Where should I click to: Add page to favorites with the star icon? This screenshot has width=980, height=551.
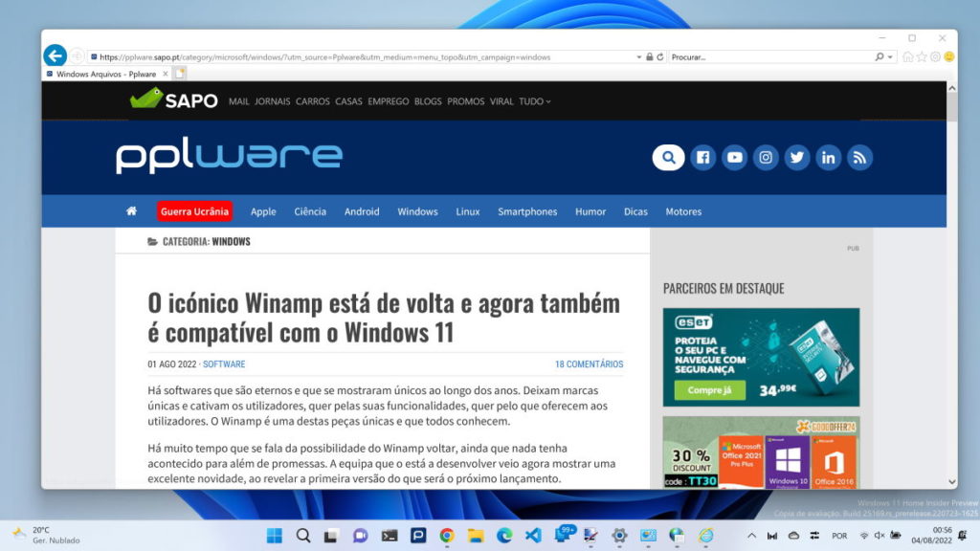pyautogui.click(x=921, y=56)
